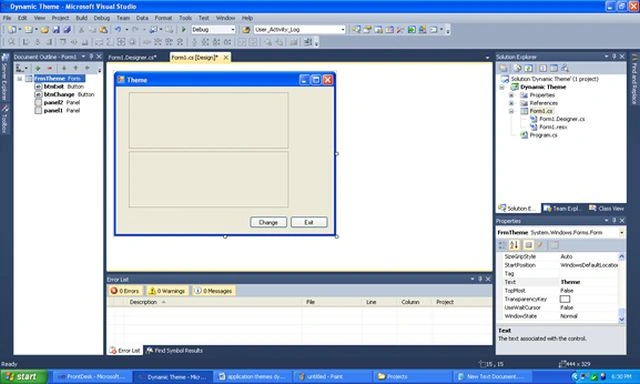Screen dimensions: 640x384
Task: Switch to Form1.Designer.cs tab
Action: (x=132, y=58)
